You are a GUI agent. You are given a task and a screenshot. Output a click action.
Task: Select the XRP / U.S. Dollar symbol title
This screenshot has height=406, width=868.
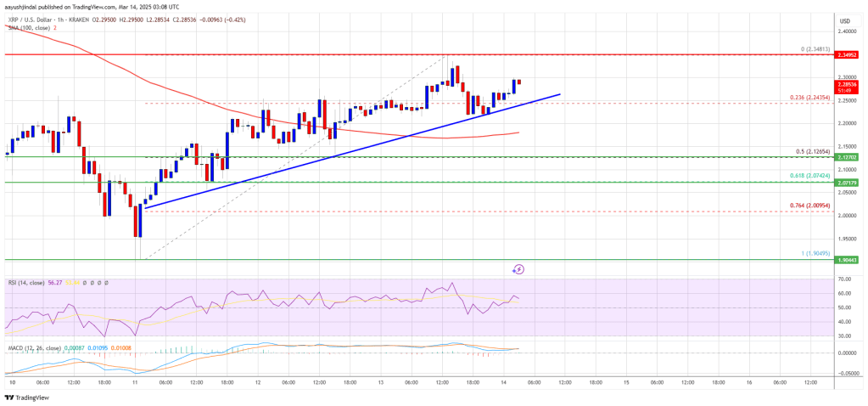pyautogui.click(x=31, y=20)
